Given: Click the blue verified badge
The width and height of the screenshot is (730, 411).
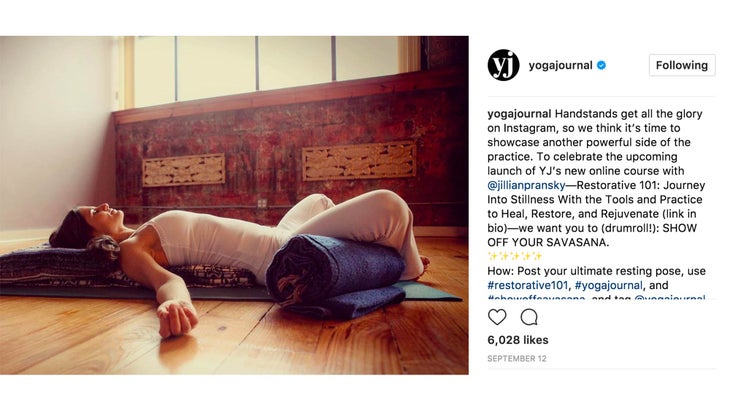Looking at the screenshot, I should pyautogui.click(x=601, y=65).
